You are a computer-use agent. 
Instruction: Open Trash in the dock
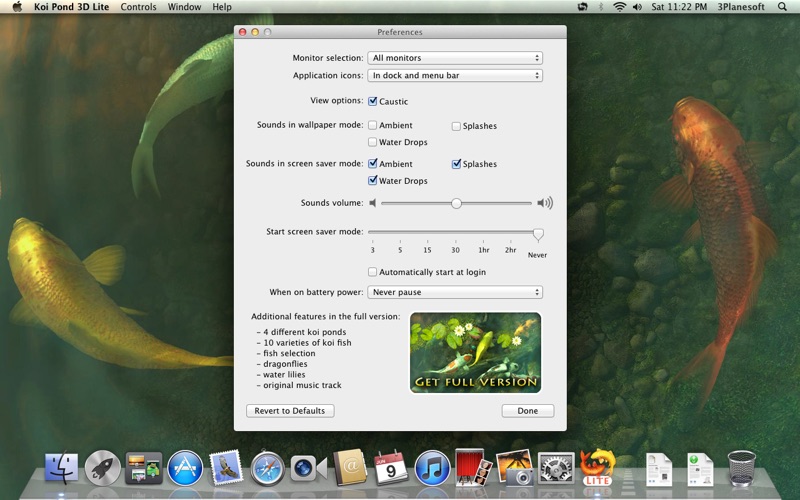741,467
